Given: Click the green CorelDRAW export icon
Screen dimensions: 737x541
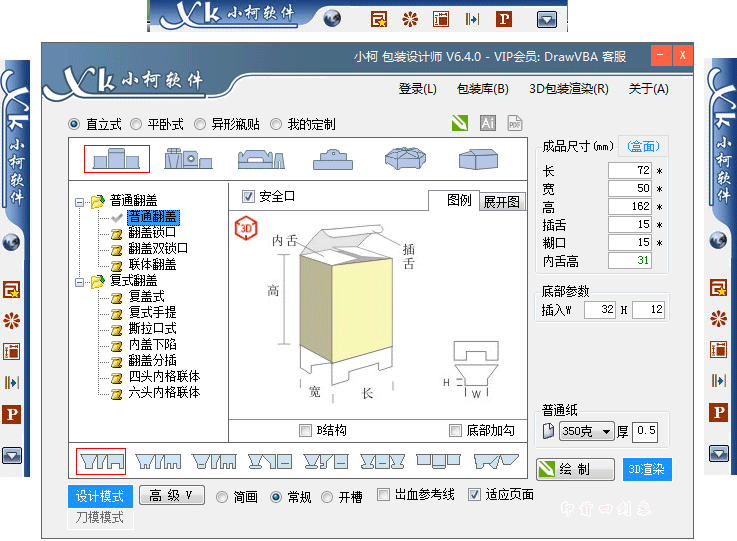Looking at the screenshot, I should pyautogui.click(x=459, y=123).
